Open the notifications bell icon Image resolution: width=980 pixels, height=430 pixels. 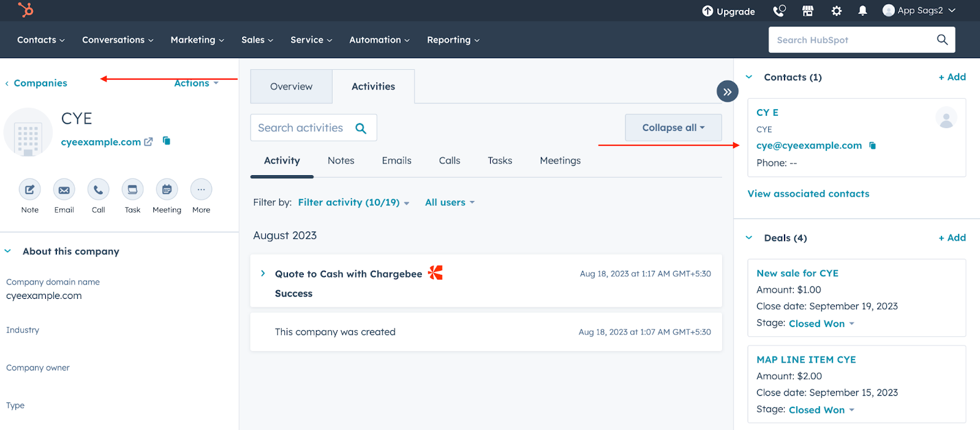[862, 11]
